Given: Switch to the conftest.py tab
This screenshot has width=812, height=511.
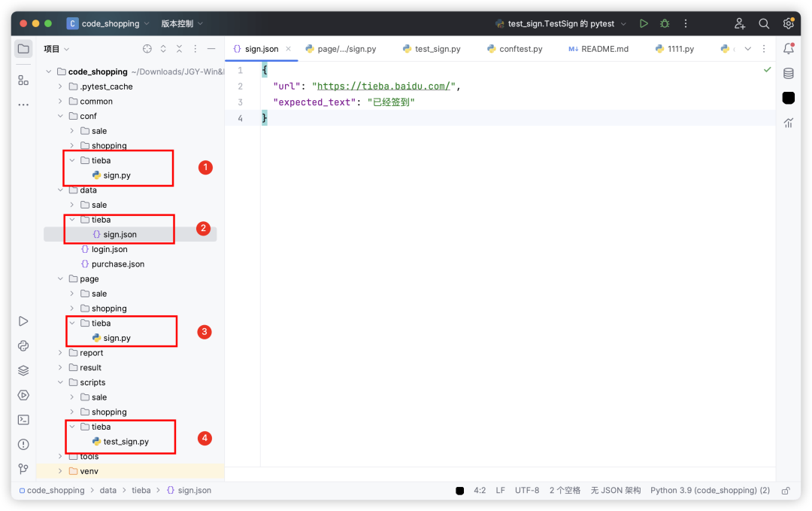Looking at the screenshot, I should click(515, 49).
